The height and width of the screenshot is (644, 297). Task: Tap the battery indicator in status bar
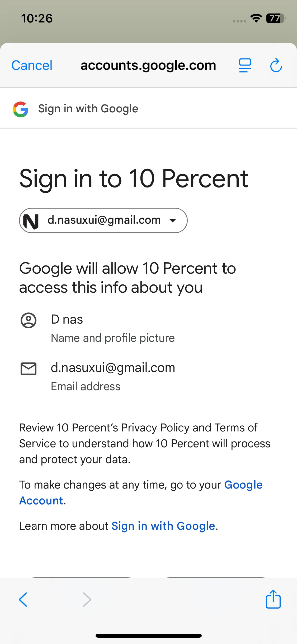(x=276, y=18)
